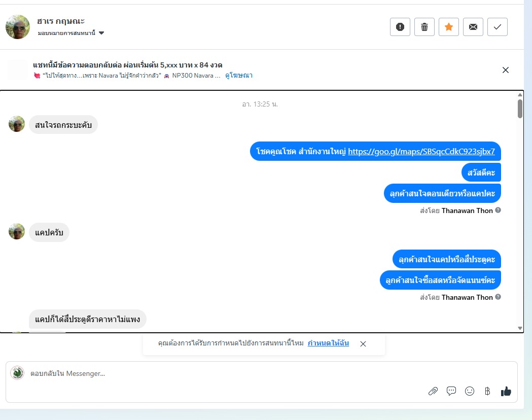Click the baht payment request icon

[x=487, y=391]
